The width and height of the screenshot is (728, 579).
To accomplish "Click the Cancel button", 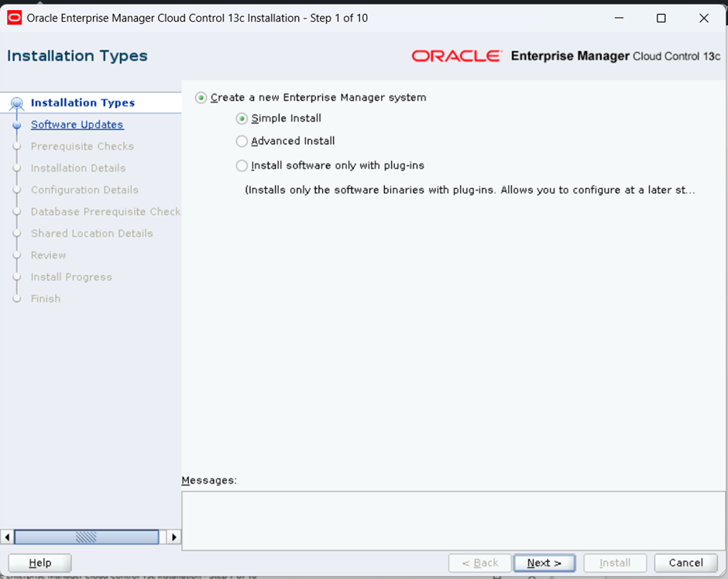I will (685, 563).
